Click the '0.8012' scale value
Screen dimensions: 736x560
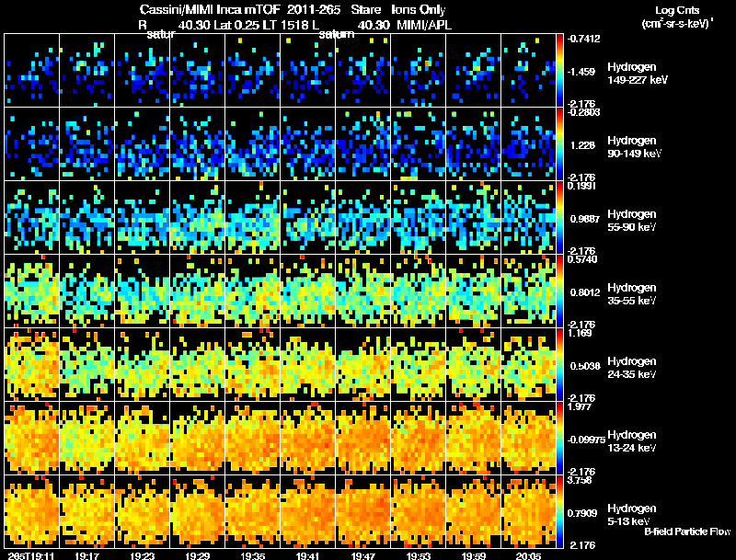click(585, 292)
